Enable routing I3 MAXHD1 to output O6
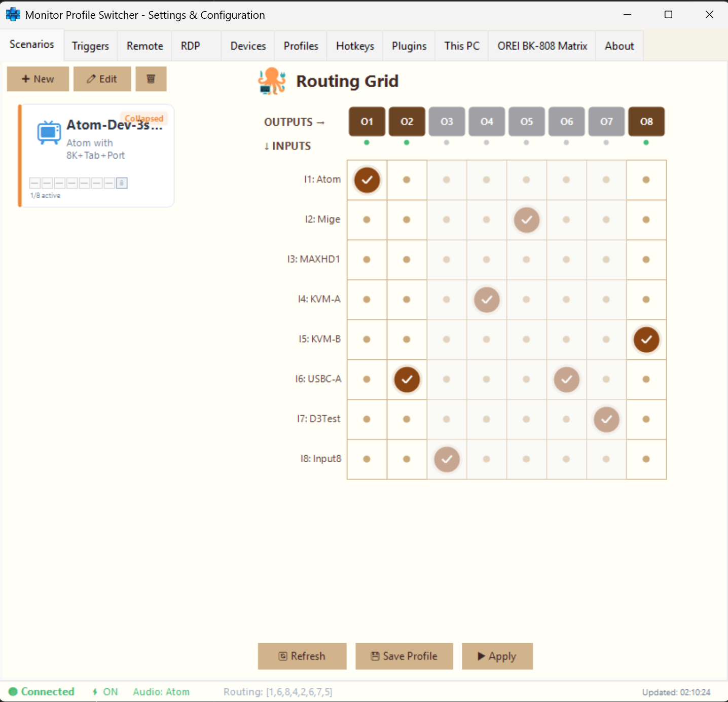Image resolution: width=728 pixels, height=702 pixels. tap(566, 260)
